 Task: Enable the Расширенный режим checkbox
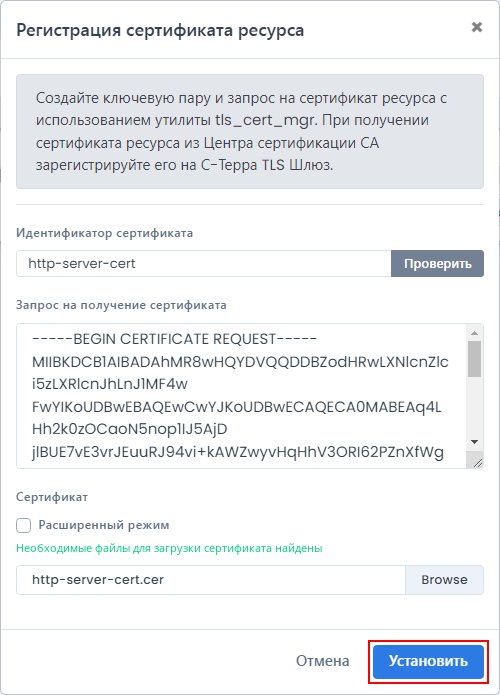point(23,526)
